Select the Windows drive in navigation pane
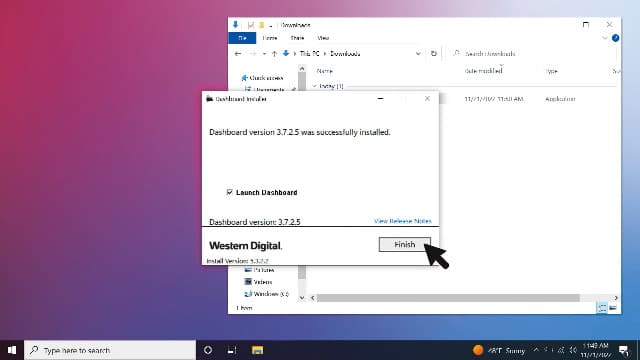 (x=267, y=293)
